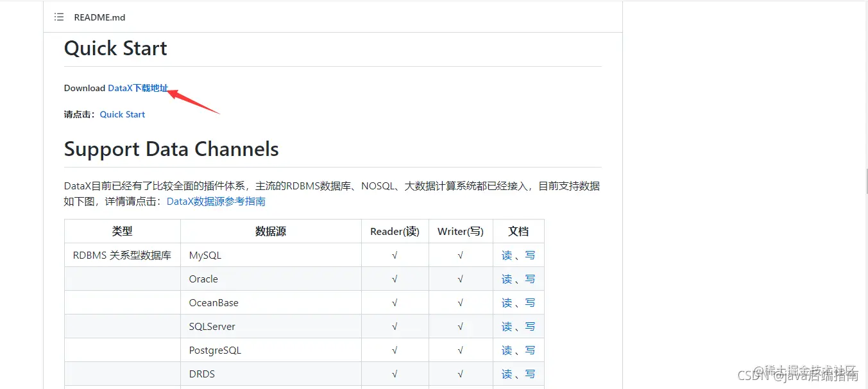
Task: Open the Oracle 读 documentation link
Action: 507,279
